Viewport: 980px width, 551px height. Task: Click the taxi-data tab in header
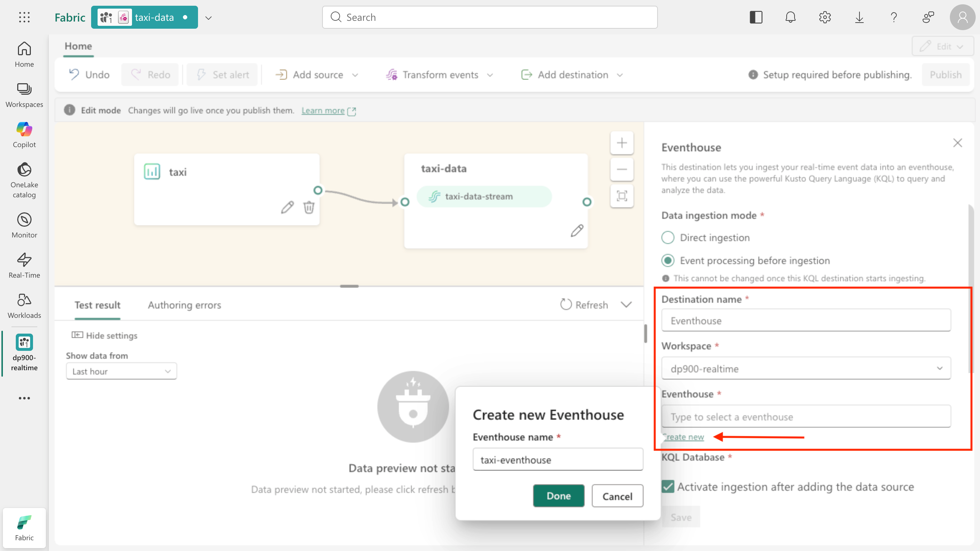(x=144, y=17)
